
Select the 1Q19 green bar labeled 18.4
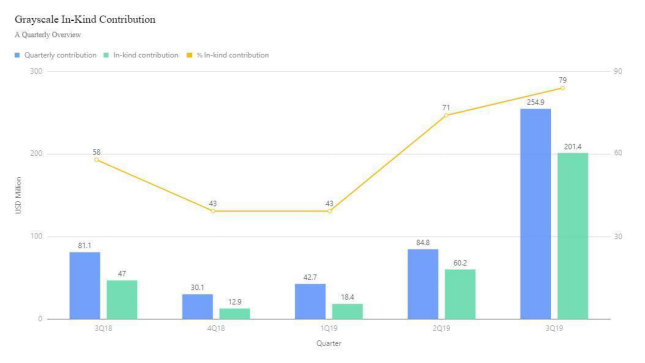coord(347,312)
